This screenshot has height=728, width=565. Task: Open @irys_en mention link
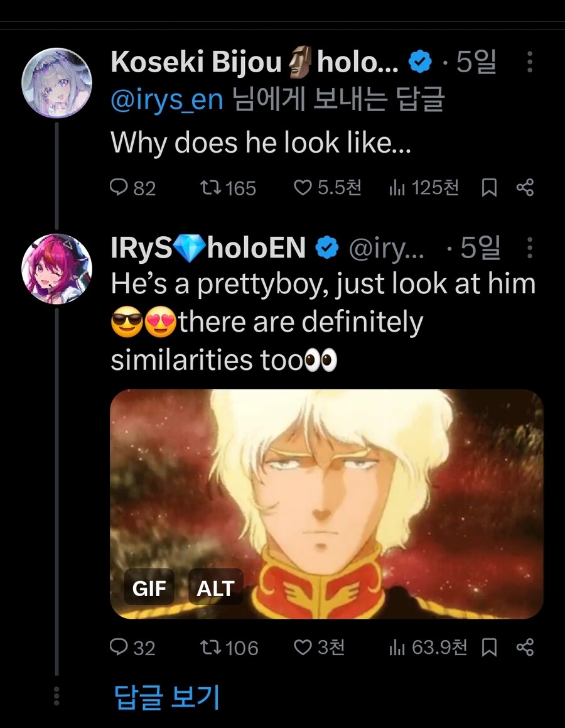(167, 99)
